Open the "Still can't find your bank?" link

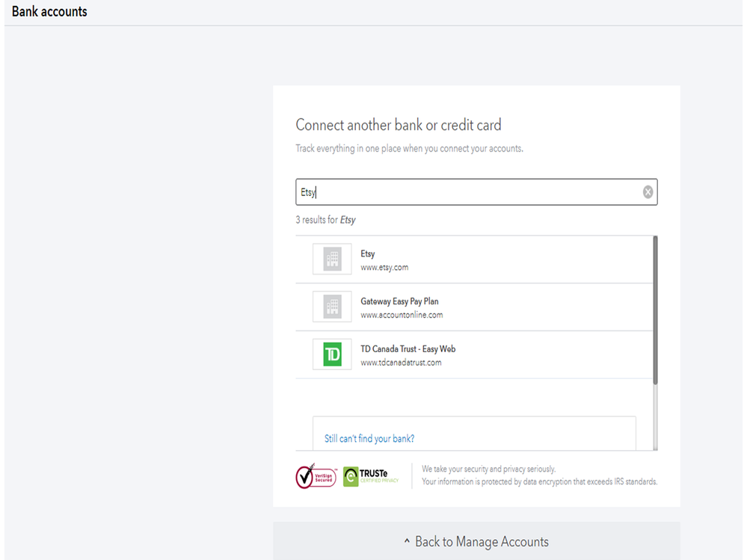pyautogui.click(x=369, y=439)
